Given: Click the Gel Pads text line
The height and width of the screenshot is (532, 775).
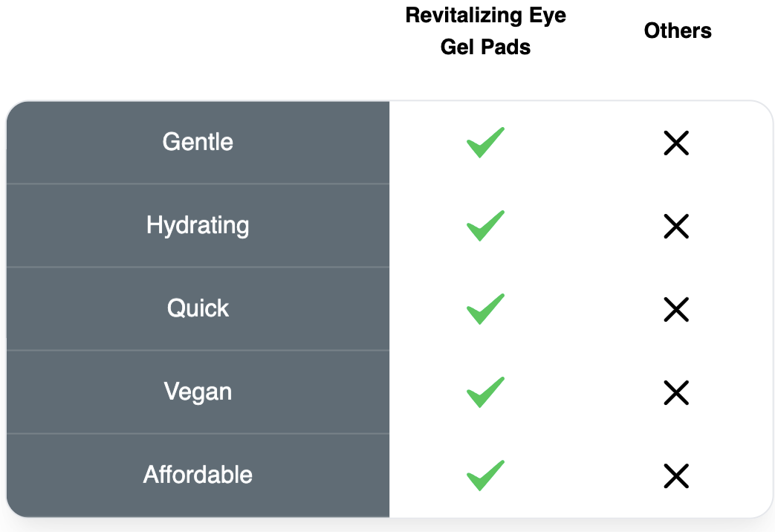Looking at the screenshot, I should 485,48.
